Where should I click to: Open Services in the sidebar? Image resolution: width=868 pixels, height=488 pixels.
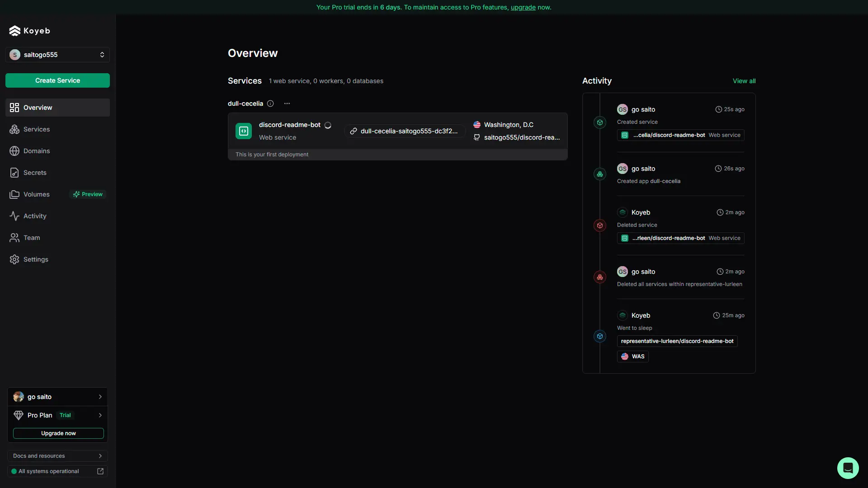tap(57, 129)
